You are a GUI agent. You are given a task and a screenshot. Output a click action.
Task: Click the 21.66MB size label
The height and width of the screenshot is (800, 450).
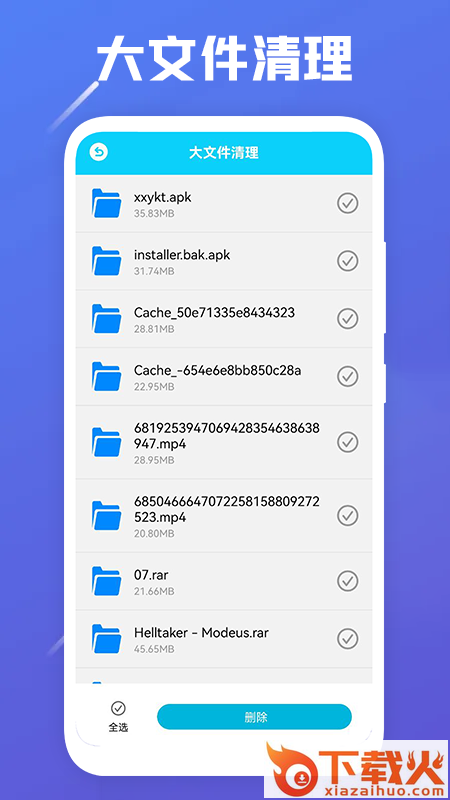click(x=154, y=591)
